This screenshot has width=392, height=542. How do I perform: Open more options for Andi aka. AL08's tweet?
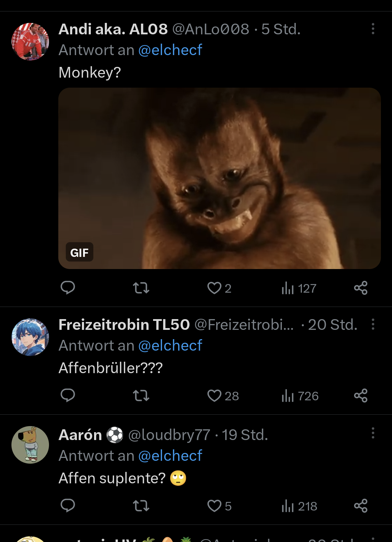coord(373,29)
